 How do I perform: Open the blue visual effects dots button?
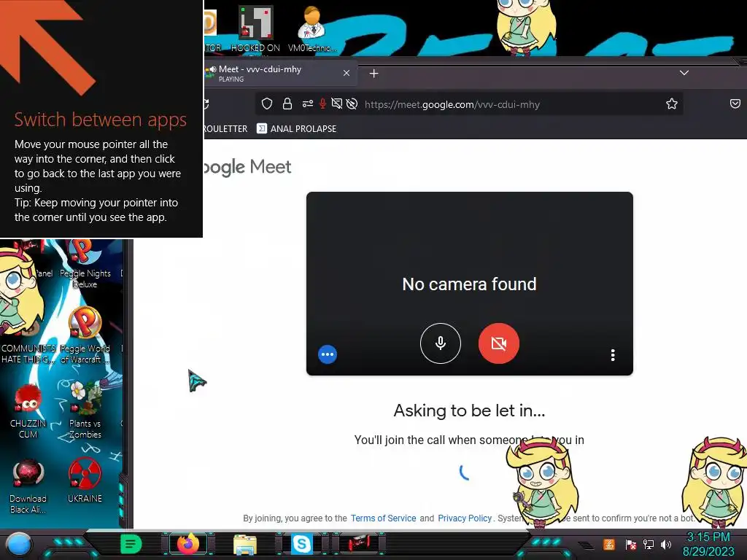click(328, 354)
